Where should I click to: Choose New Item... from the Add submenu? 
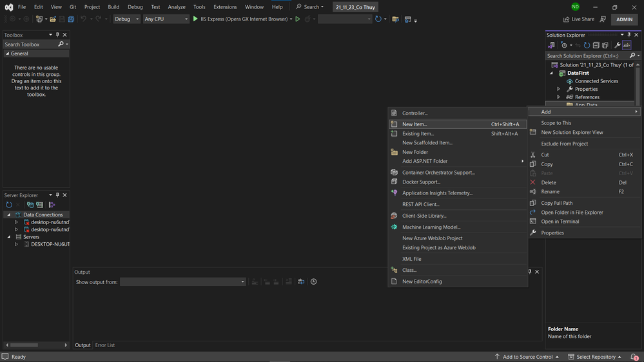pos(458,124)
